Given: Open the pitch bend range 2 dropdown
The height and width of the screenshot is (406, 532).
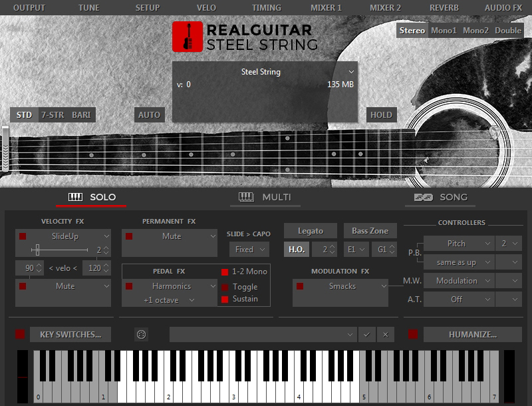Looking at the screenshot, I should [509, 244].
